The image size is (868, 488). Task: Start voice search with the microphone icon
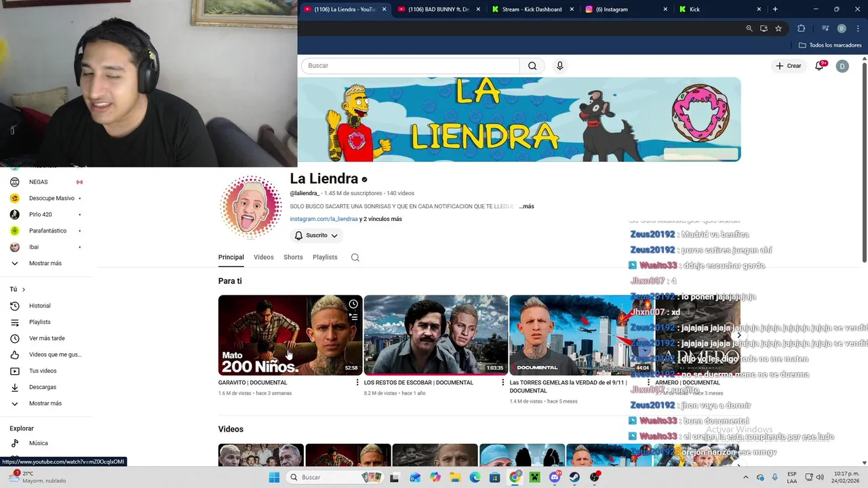pos(559,66)
